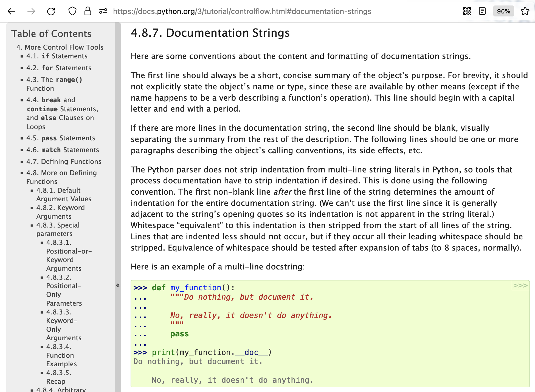This screenshot has height=392, width=535.
Task: Click the URL address field
Action: pos(242,11)
